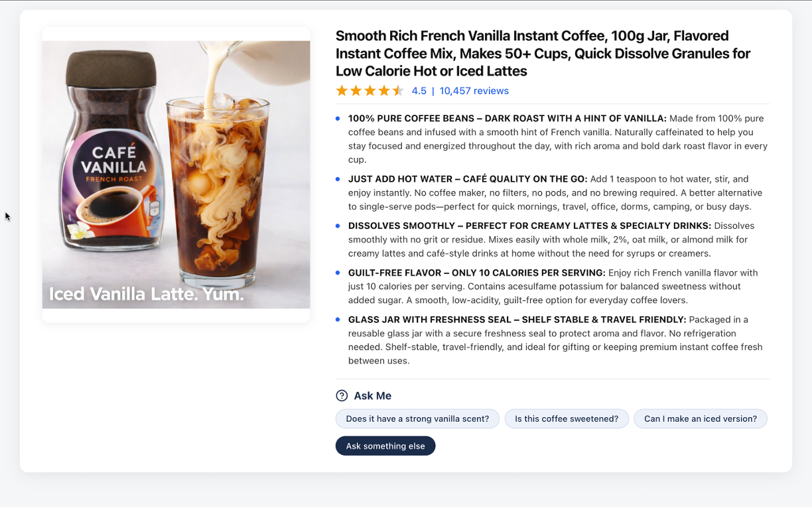Image resolution: width=812 pixels, height=508 pixels.
Task: Open the Café Vanilla product image
Action: (x=176, y=174)
